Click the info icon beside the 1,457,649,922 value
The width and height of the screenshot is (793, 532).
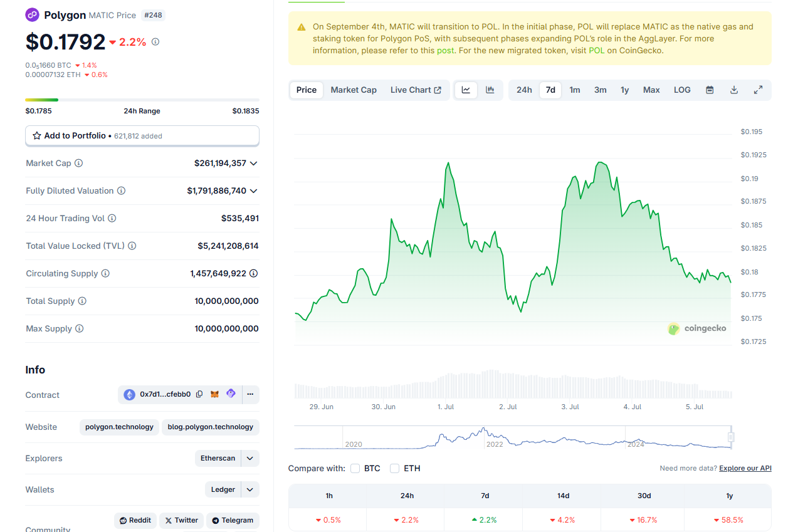click(253, 273)
